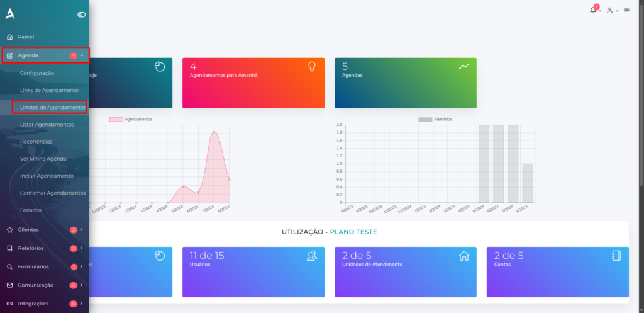Go to Feriados page

[30, 210]
